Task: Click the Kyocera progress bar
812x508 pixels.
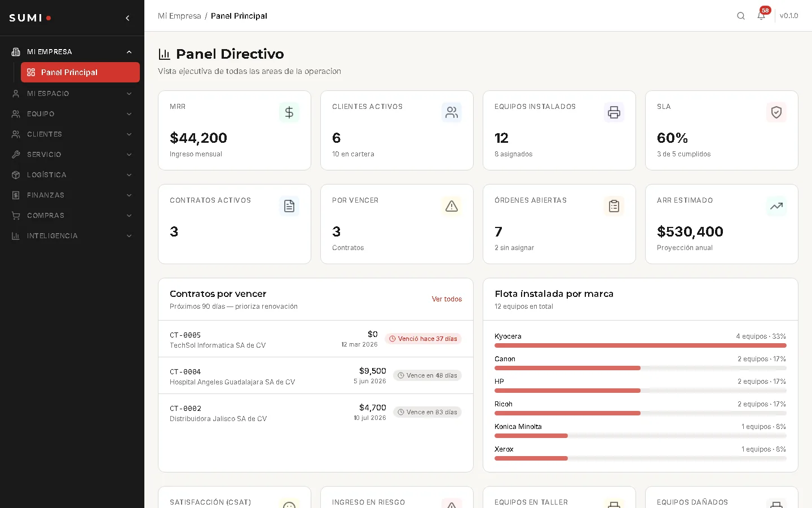Action: click(640, 345)
